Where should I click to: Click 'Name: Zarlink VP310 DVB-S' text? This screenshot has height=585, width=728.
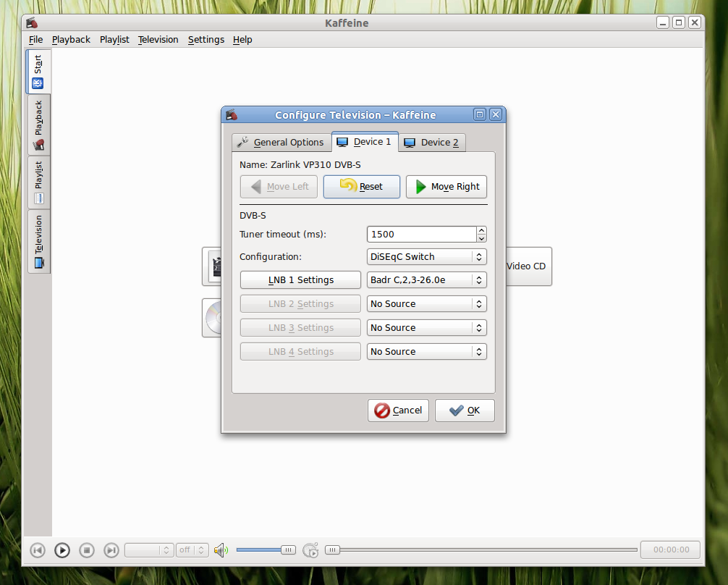tap(300, 165)
